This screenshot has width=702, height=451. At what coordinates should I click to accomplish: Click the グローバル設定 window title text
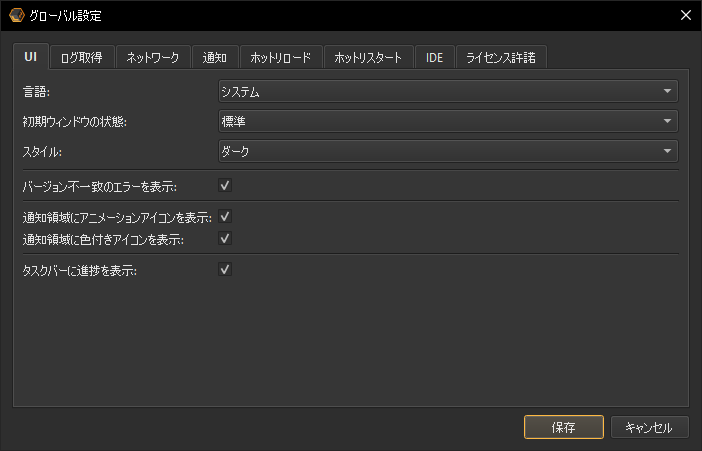[65, 16]
